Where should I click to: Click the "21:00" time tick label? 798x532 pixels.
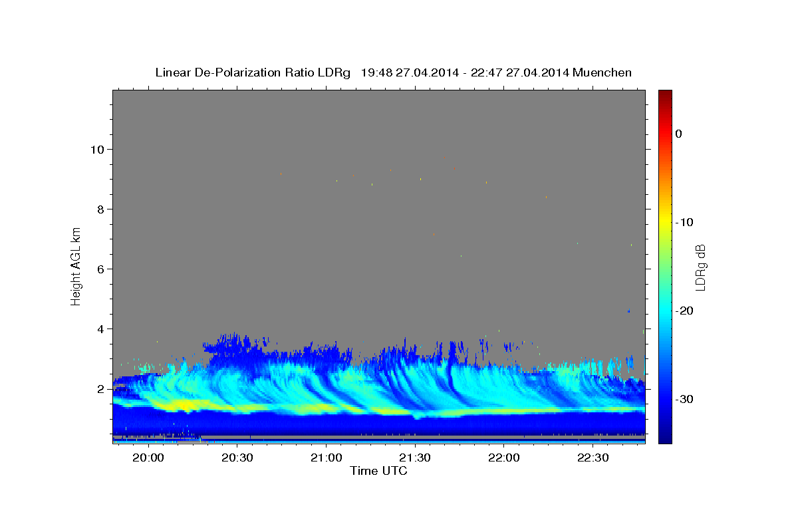(x=326, y=458)
